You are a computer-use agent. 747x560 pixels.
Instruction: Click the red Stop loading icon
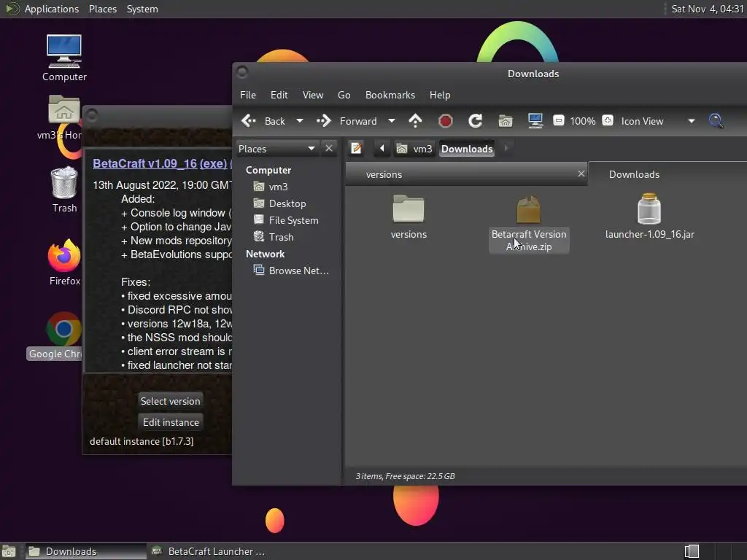coord(446,121)
